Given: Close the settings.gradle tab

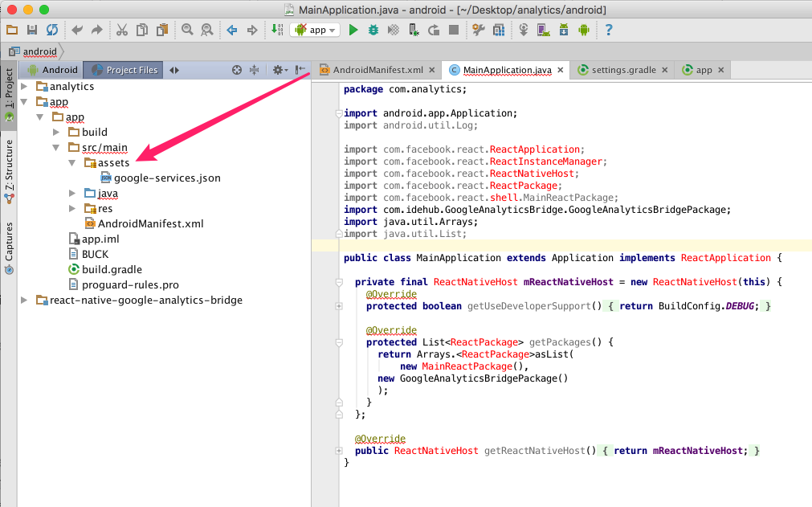Looking at the screenshot, I should (665, 70).
